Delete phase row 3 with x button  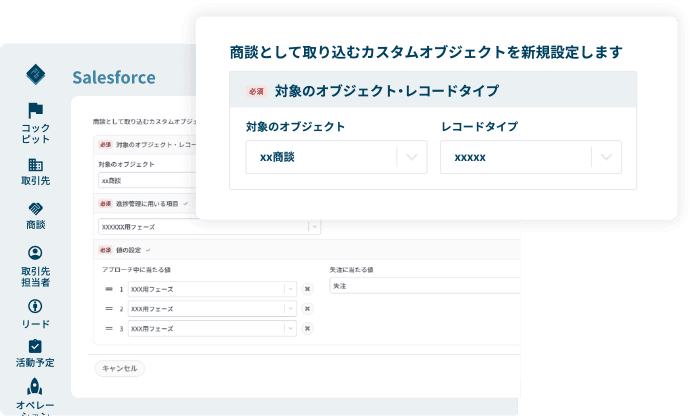[307, 328]
